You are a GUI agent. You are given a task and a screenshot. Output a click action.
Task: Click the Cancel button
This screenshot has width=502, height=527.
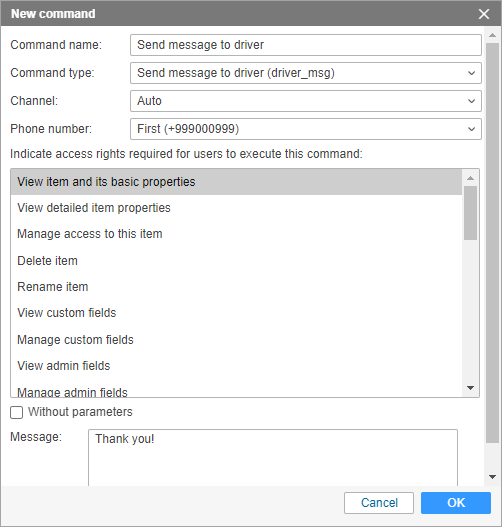(x=379, y=503)
